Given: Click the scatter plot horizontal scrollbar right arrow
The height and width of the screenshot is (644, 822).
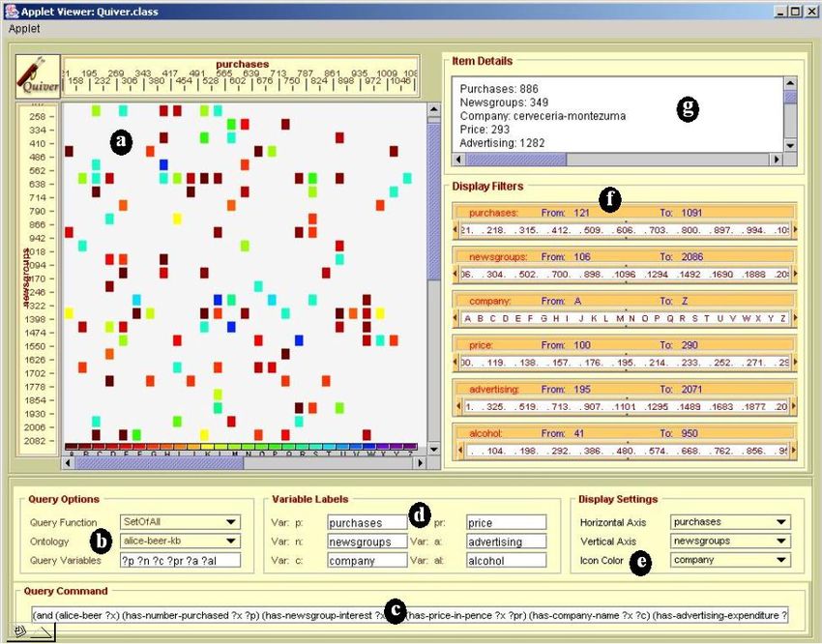Looking at the screenshot, I should point(420,463).
